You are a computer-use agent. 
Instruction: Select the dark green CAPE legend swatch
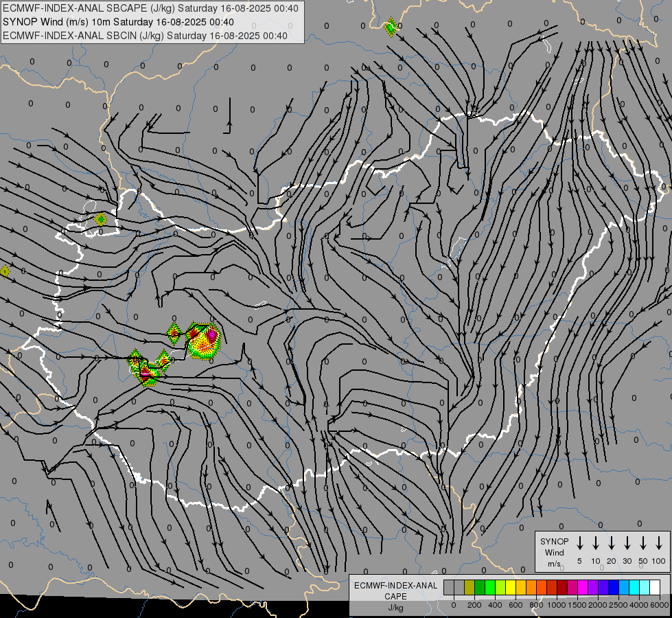click(x=480, y=587)
